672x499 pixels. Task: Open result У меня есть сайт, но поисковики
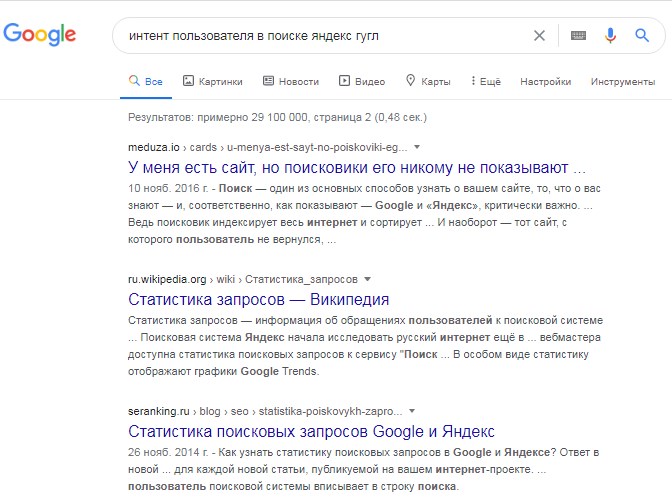click(x=357, y=168)
